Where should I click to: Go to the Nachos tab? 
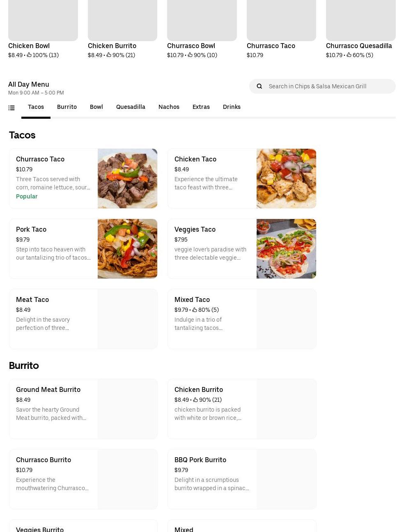(169, 107)
